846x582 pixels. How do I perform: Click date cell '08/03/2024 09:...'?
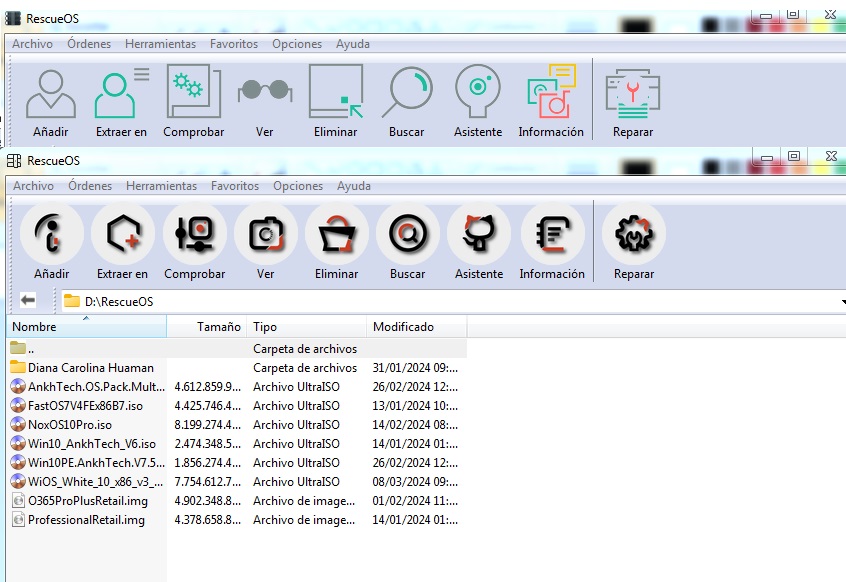[415, 482]
